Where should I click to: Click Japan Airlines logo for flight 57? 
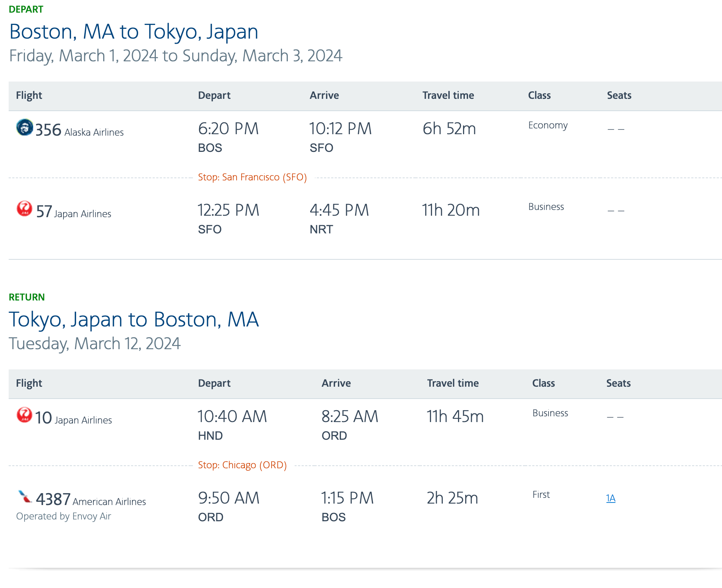(x=25, y=209)
